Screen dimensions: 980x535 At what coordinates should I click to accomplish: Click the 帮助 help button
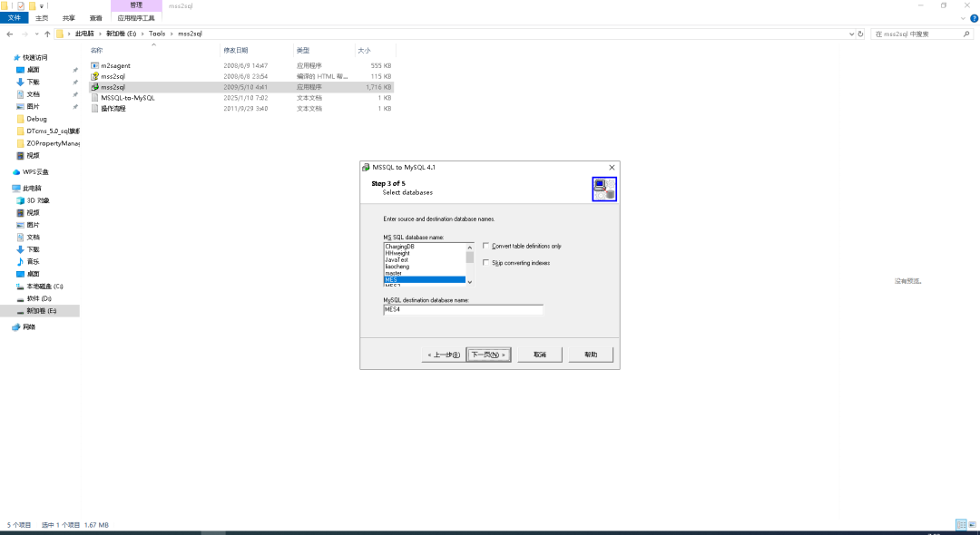pos(591,355)
